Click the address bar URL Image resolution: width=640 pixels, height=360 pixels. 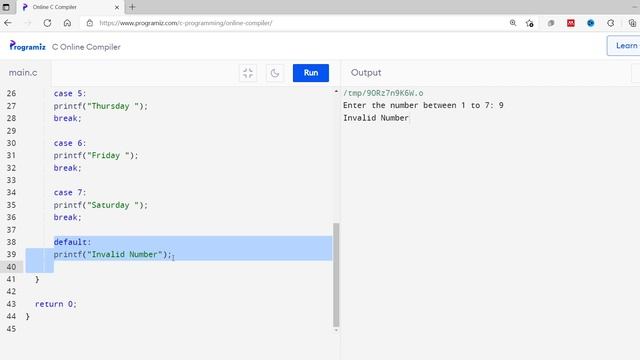[x=186, y=23]
